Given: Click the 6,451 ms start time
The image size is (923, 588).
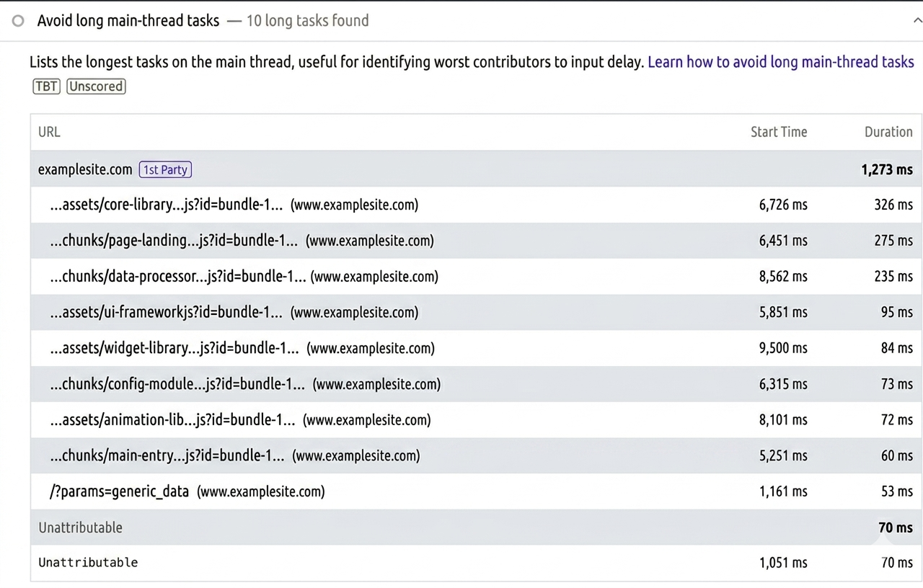Looking at the screenshot, I should tap(783, 241).
